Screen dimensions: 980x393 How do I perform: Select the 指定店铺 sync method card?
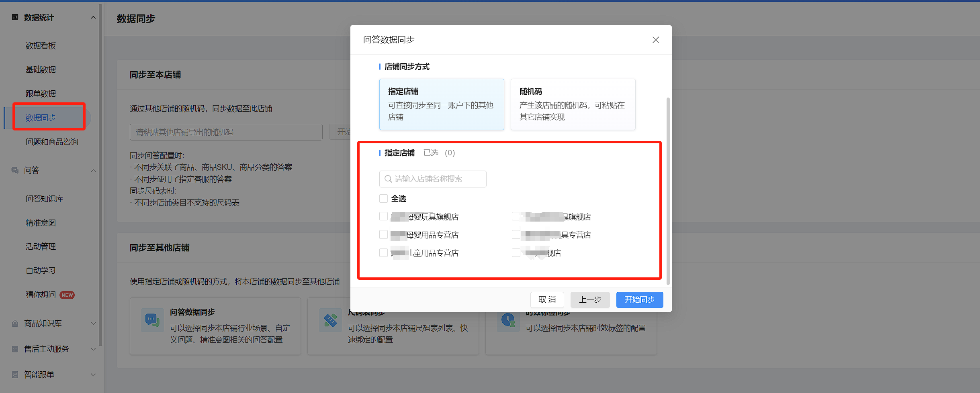[x=442, y=104]
